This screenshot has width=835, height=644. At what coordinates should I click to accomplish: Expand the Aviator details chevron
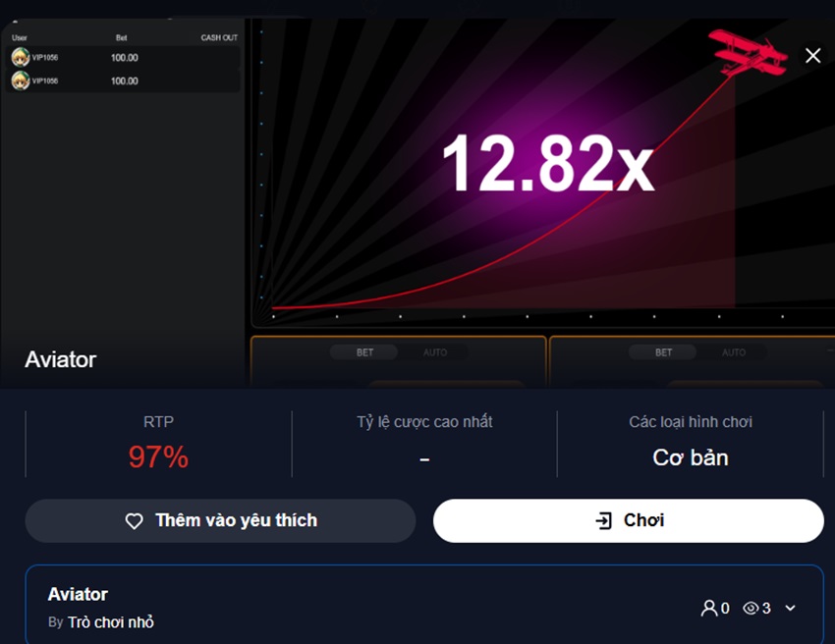[790, 608]
